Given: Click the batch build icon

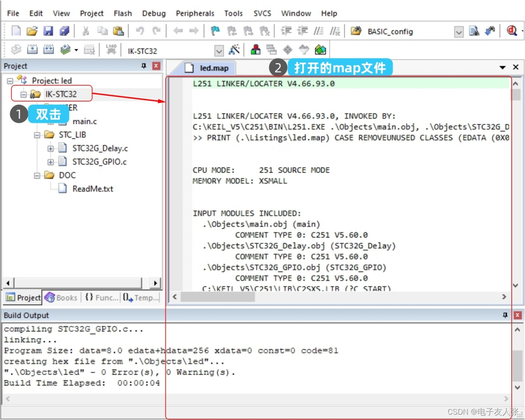Looking at the screenshot, I should pyautogui.click(x=65, y=50).
